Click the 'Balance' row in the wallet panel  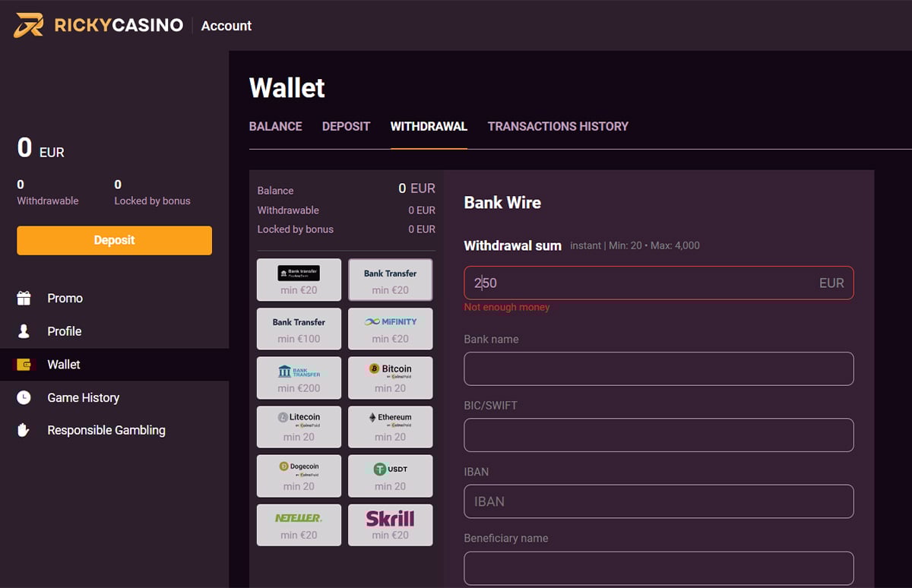point(347,189)
